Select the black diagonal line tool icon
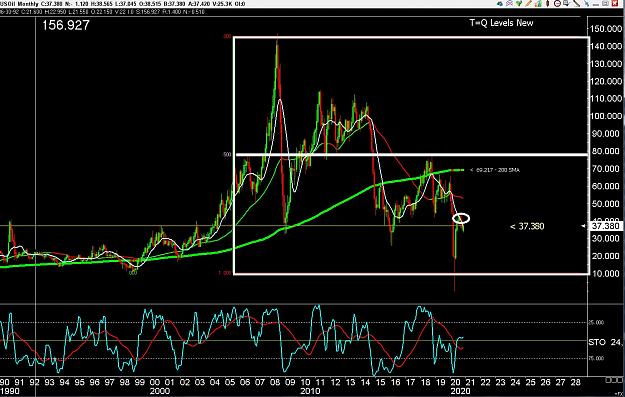This screenshot has width=625, height=397. pyautogui.click(x=576, y=4)
